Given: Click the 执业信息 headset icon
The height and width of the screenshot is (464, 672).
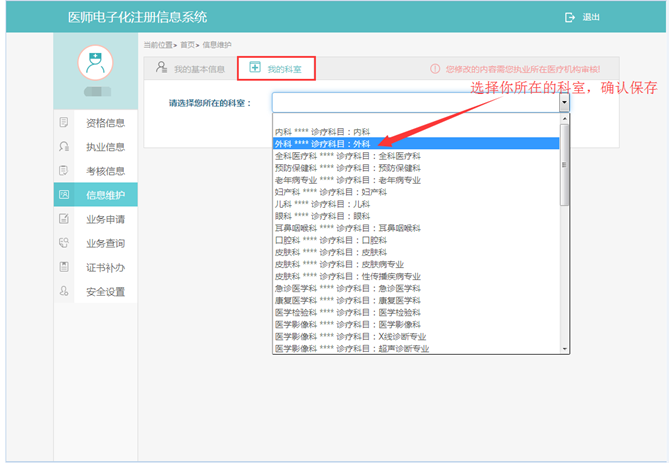Looking at the screenshot, I should click(x=65, y=147).
